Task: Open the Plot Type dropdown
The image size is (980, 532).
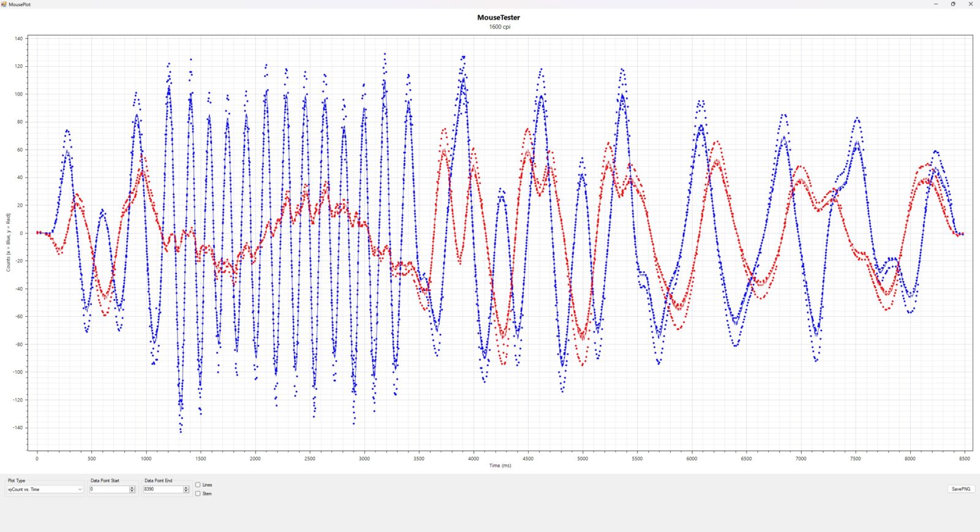Action: point(45,489)
